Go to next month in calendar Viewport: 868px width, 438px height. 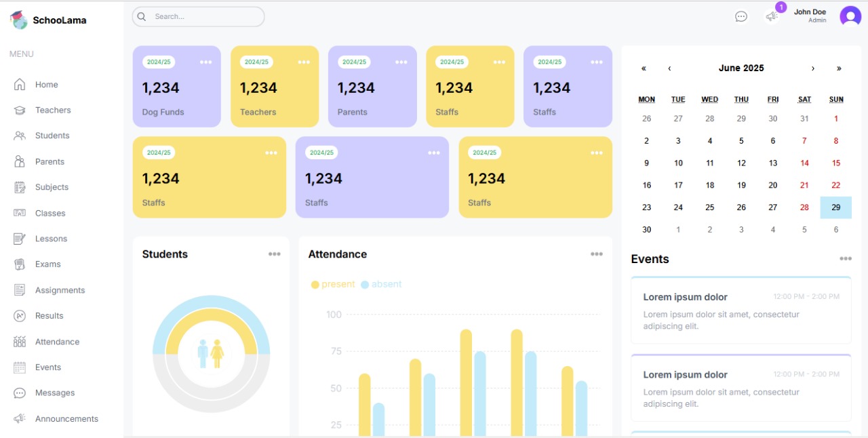tap(813, 68)
